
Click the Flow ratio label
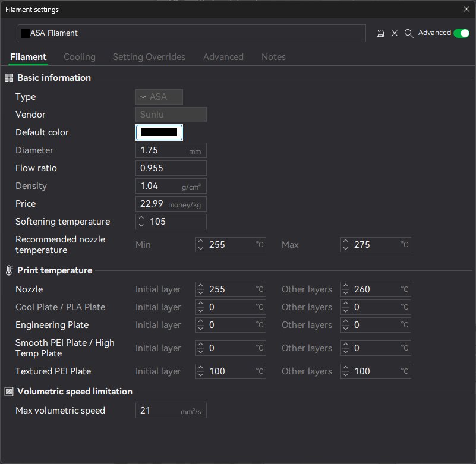pos(36,168)
